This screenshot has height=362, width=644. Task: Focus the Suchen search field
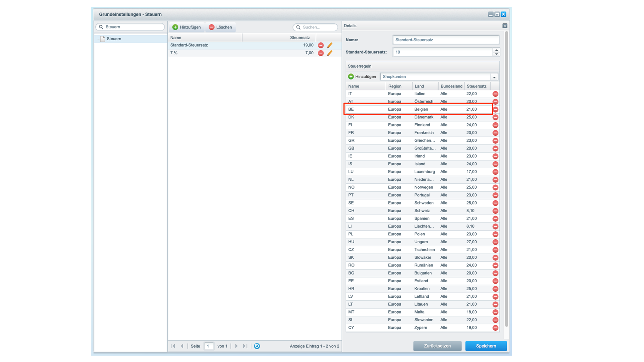(x=315, y=27)
